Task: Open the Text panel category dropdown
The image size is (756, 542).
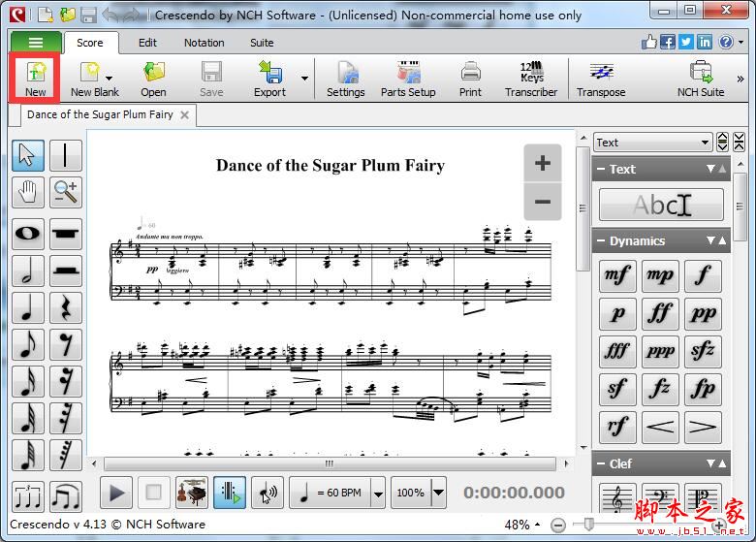Action: 653,143
